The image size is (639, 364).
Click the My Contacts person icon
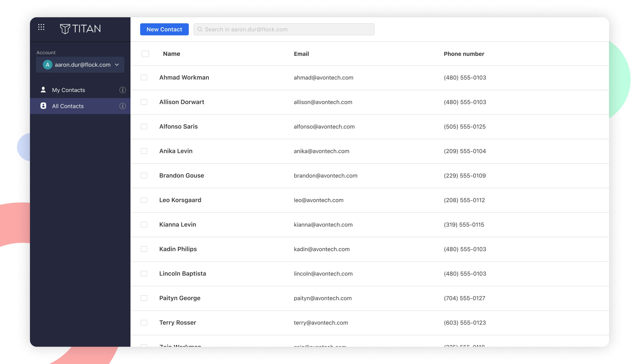point(43,90)
